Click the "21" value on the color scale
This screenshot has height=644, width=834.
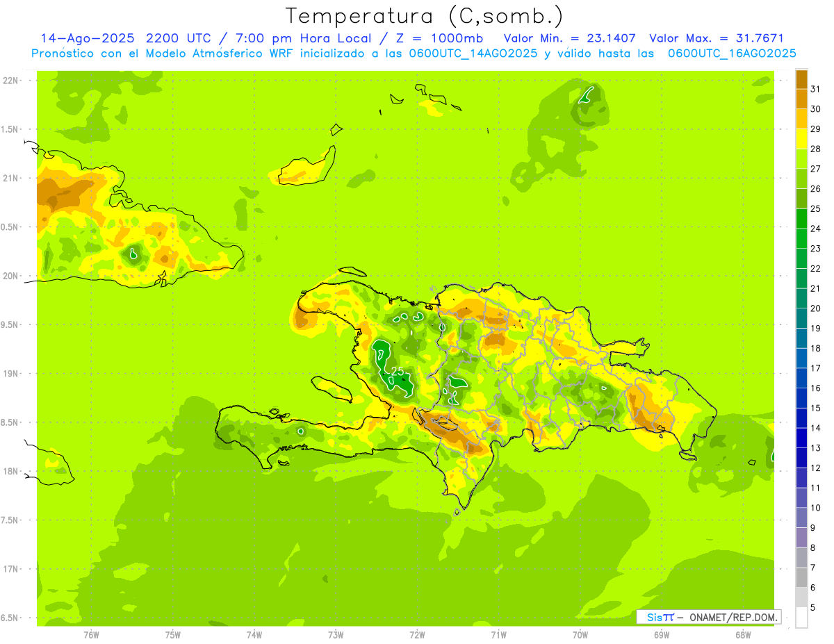(x=816, y=288)
